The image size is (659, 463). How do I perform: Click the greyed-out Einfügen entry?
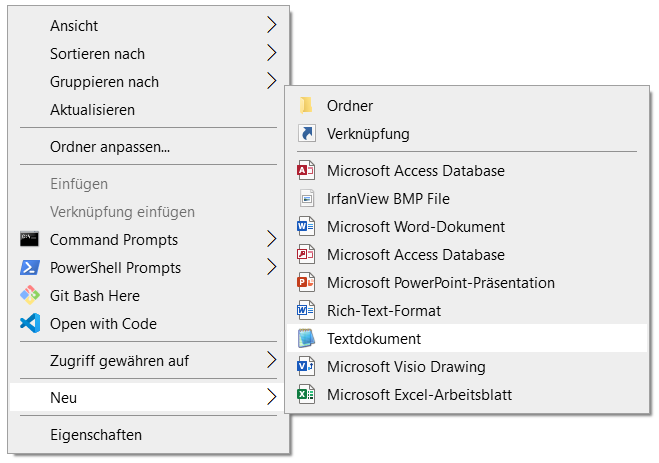pos(148,184)
